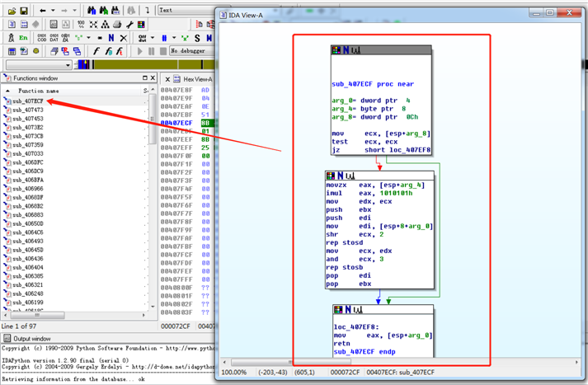Image resolution: width=588 pixels, height=385 pixels.
Task: Start process with the play button
Action: pyautogui.click(x=140, y=51)
